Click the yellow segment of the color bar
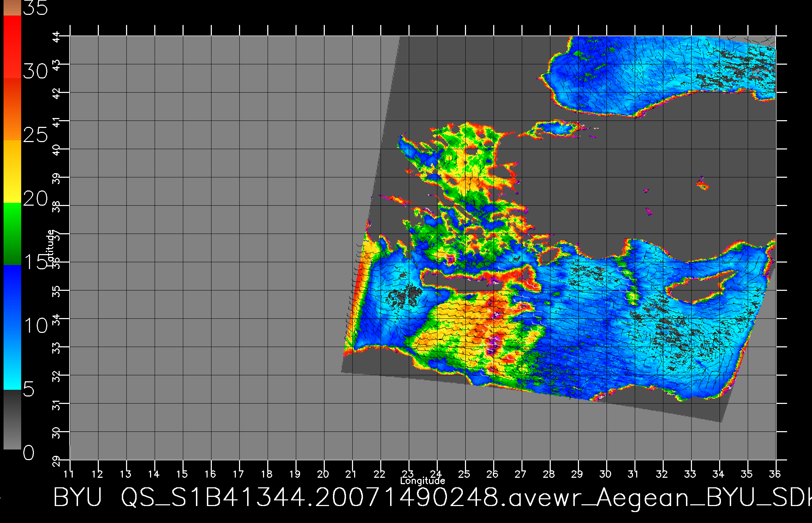Screen dimensions: 812x523 (12, 171)
